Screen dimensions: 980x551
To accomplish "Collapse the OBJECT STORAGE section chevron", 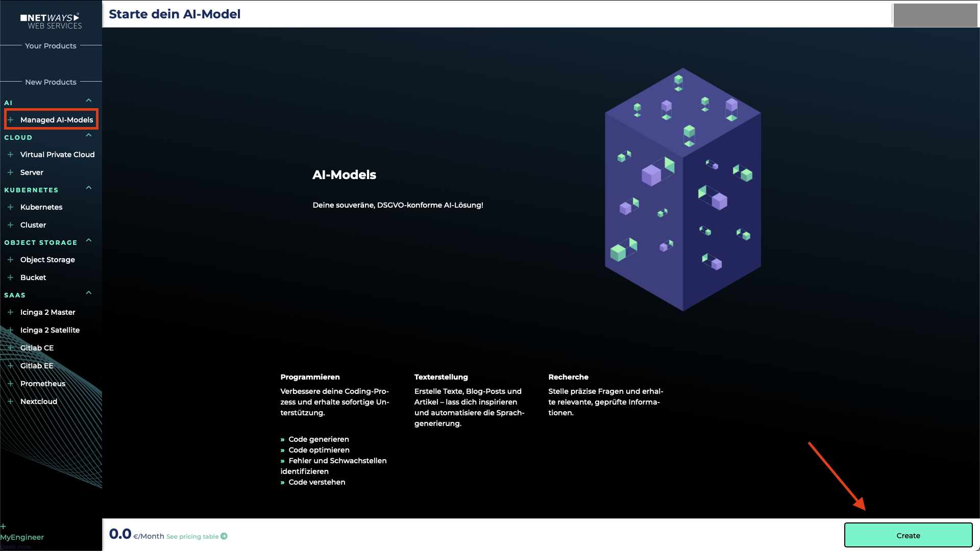I will 88,241.
